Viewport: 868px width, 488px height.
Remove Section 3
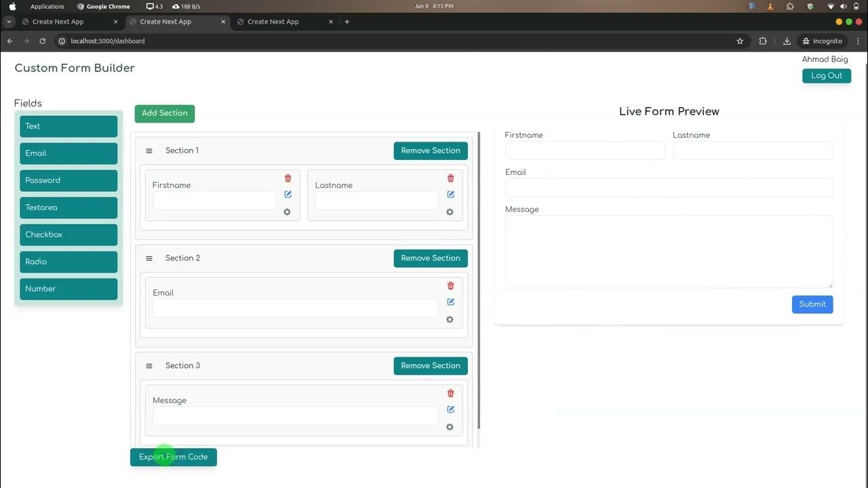[431, 366]
